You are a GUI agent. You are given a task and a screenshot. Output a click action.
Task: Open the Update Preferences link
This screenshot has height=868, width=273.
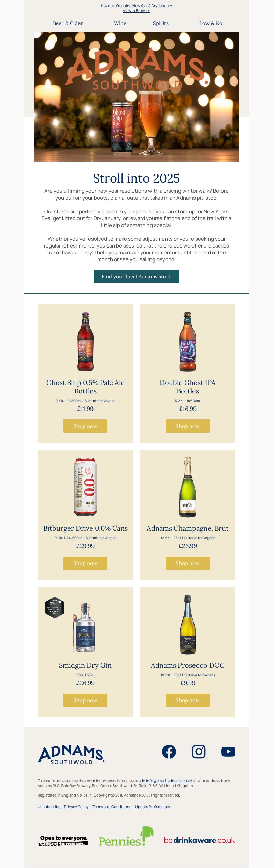[152, 807]
